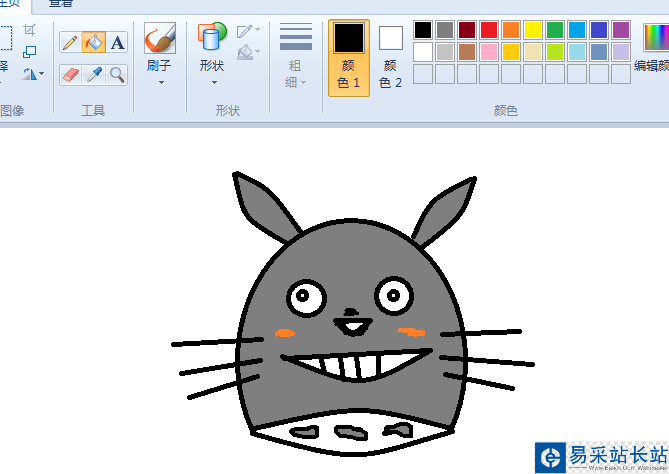The height and width of the screenshot is (474, 669).
Task: Pick the light yellow cream swatch
Action: coord(533,52)
